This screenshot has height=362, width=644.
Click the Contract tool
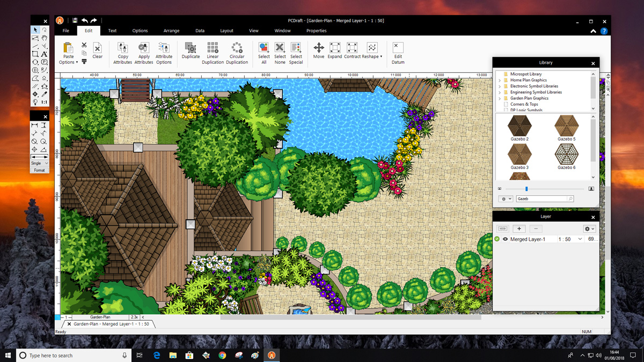[352, 50]
